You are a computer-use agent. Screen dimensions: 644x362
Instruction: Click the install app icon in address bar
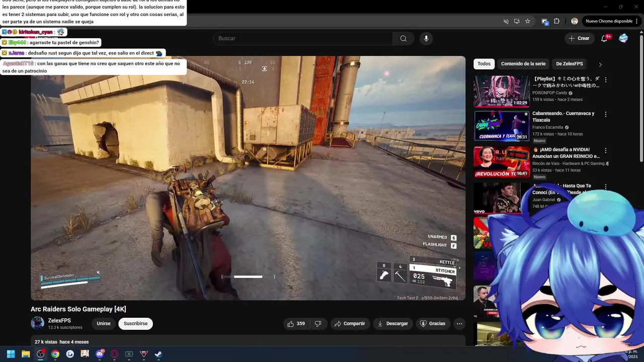(x=517, y=21)
